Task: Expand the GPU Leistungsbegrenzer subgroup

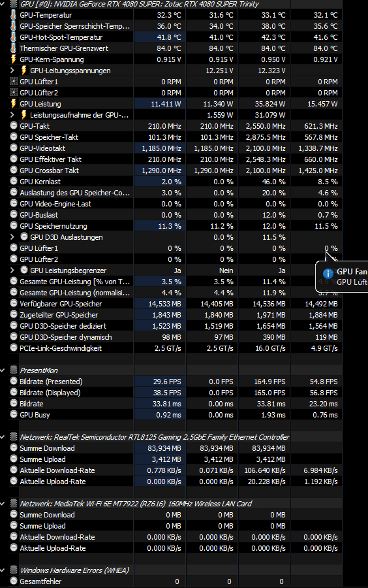Action: 12,270
